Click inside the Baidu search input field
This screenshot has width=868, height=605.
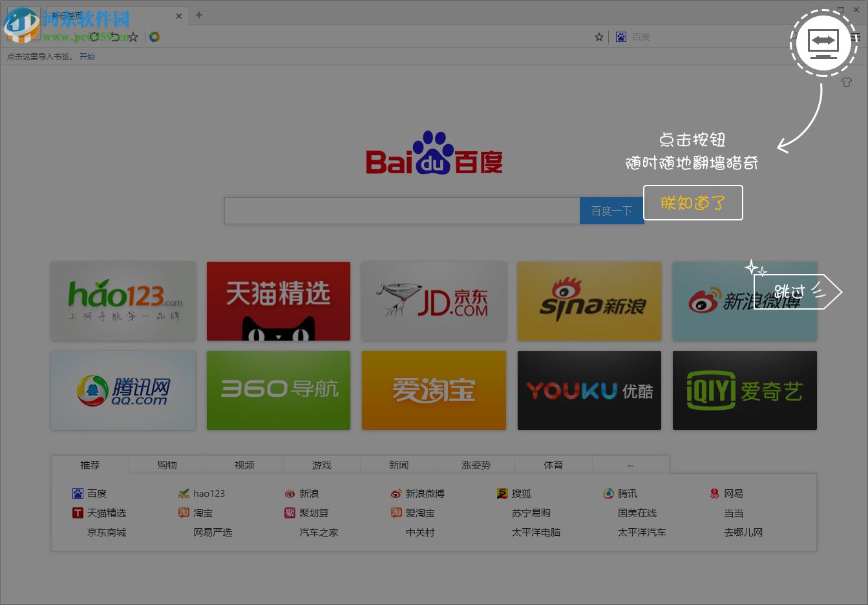tap(401, 210)
